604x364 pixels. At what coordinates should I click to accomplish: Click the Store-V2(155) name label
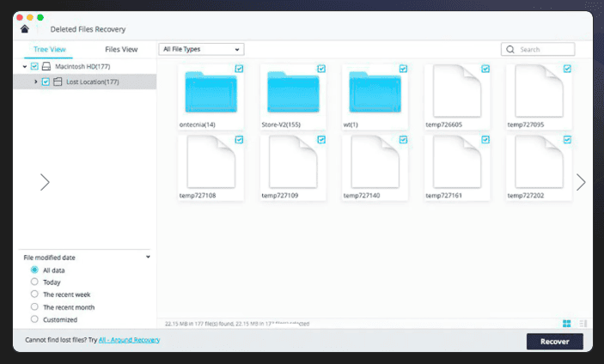click(281, 124)
